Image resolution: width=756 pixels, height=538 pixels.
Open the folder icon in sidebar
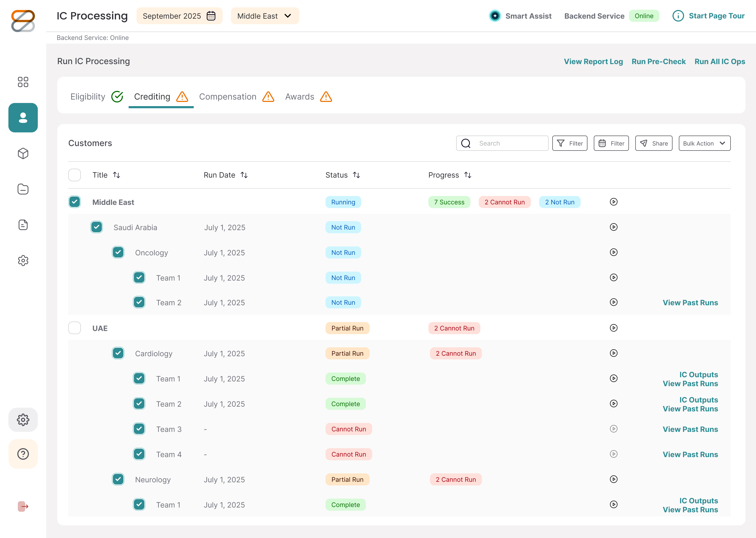pyautogui.click(x=23, y=189)
